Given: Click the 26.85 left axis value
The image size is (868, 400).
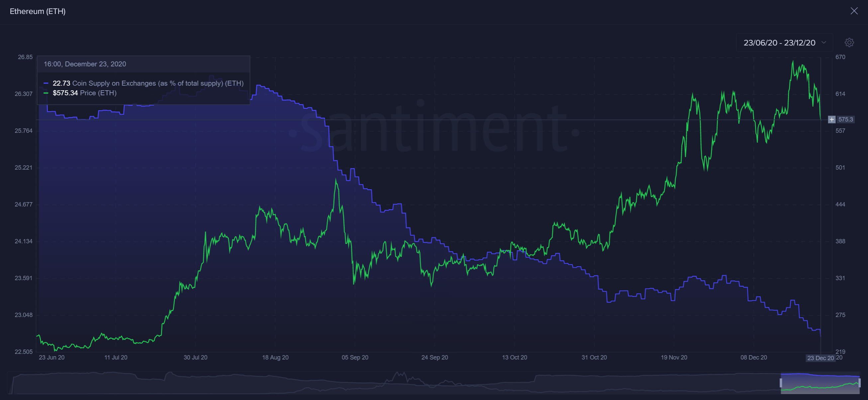Looking at the screenshot, I should [x=25, y=57].
